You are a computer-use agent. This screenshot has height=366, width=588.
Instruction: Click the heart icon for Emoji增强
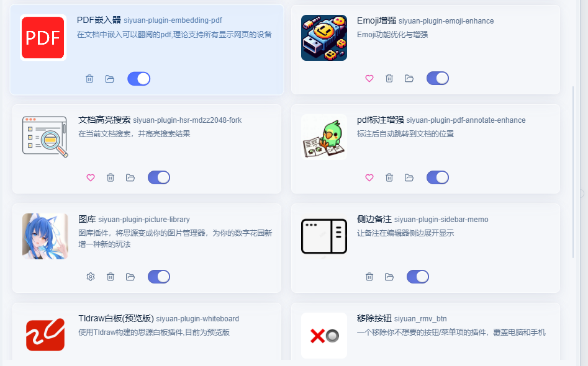(x=369, y=78)
